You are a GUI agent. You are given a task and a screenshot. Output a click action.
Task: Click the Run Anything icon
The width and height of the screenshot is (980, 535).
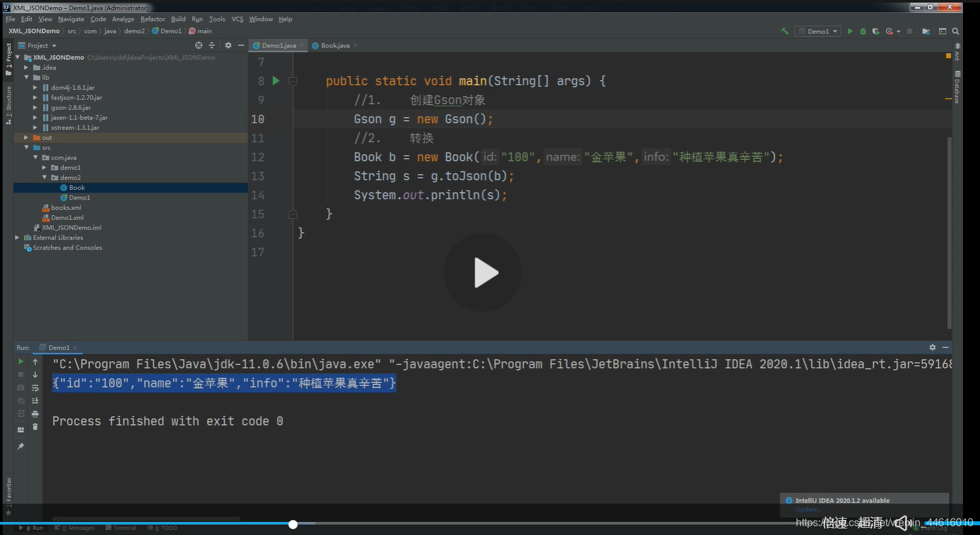click(942, 31)
